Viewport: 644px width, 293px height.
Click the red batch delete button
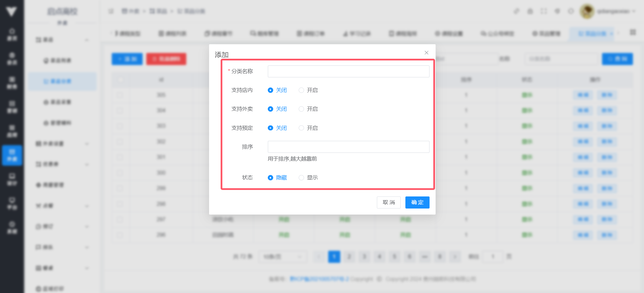[x=166, y=59]
